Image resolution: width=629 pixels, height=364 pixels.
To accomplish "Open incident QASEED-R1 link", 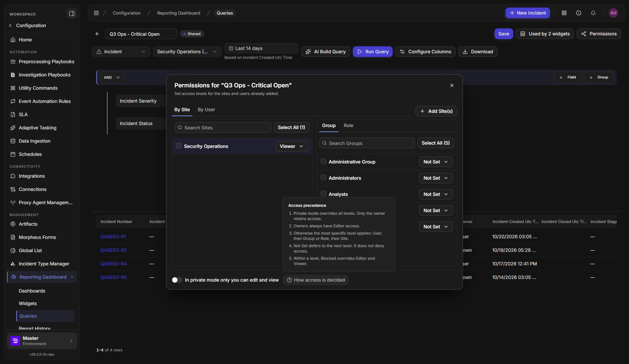I will click(x=113, y=237).
